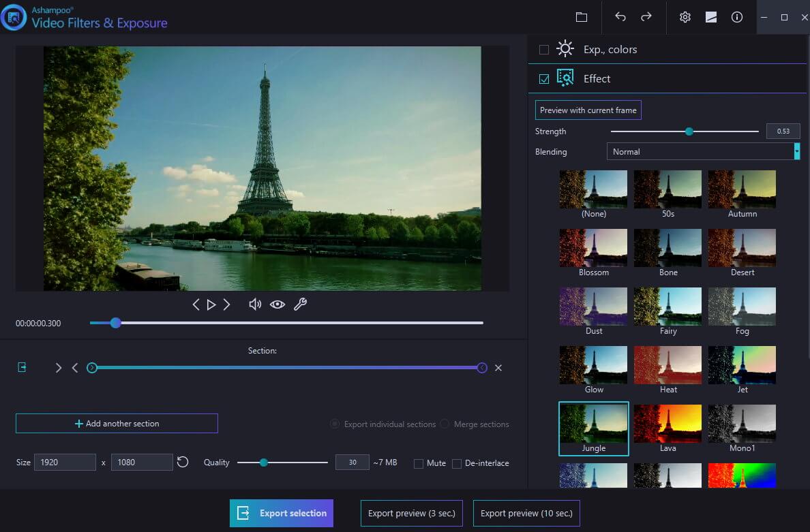Switch to the Effect panel header
Image resolution: width=810 pixels, height=532 pixels.
point(597,78)
